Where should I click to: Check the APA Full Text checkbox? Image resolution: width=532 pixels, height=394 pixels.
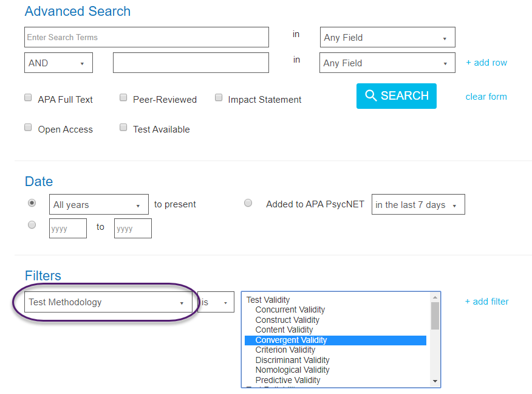point(28,98)
